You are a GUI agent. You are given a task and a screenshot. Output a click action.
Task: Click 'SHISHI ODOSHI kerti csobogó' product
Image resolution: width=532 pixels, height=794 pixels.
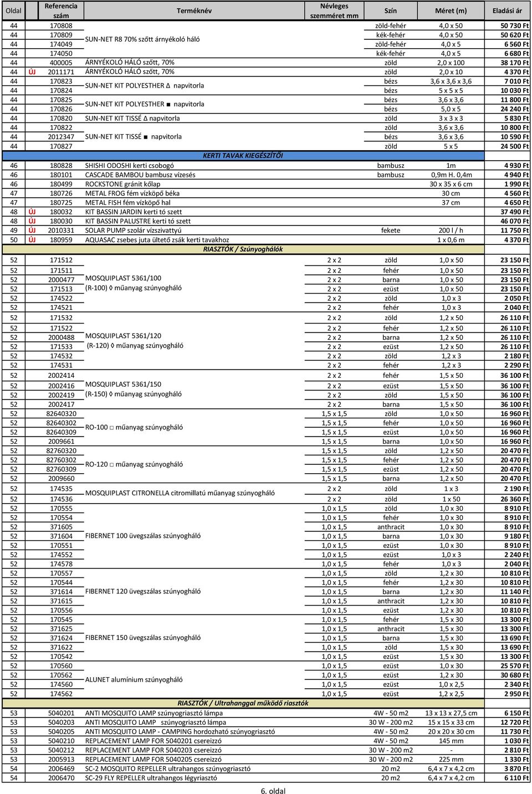pyautogui.click(x=130, y=165)
